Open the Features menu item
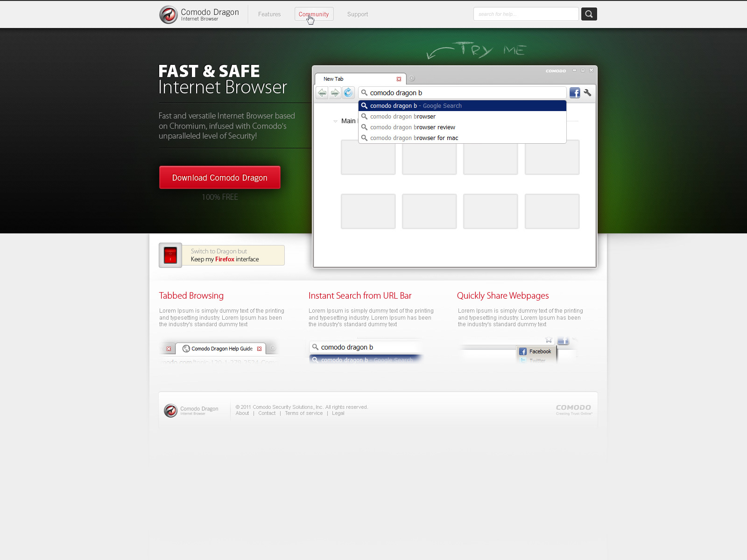Screen dimensions: 747x560 pos(269,14)
